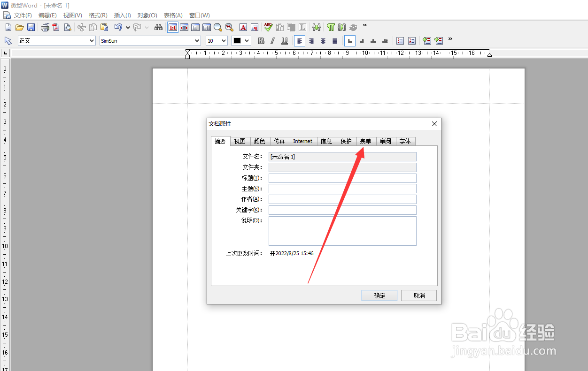Click the 确定 button
This screenshot has height=371, width=588.
pos(379,295)
